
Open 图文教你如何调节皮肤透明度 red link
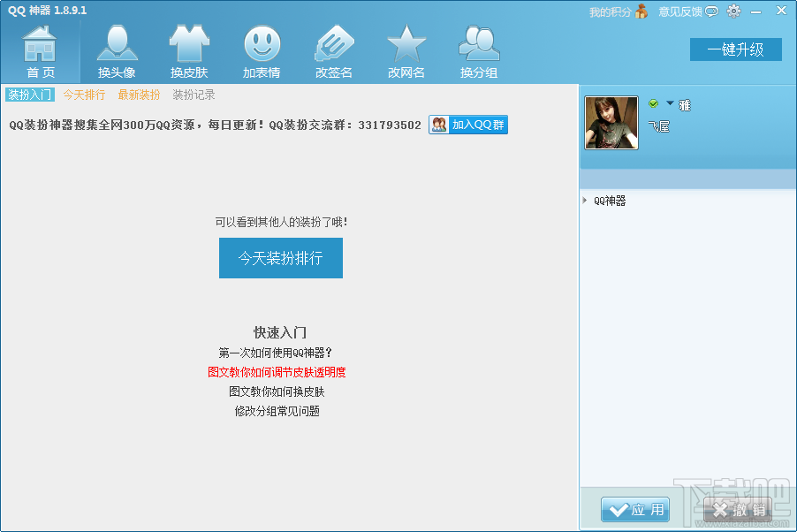point(277,372)
